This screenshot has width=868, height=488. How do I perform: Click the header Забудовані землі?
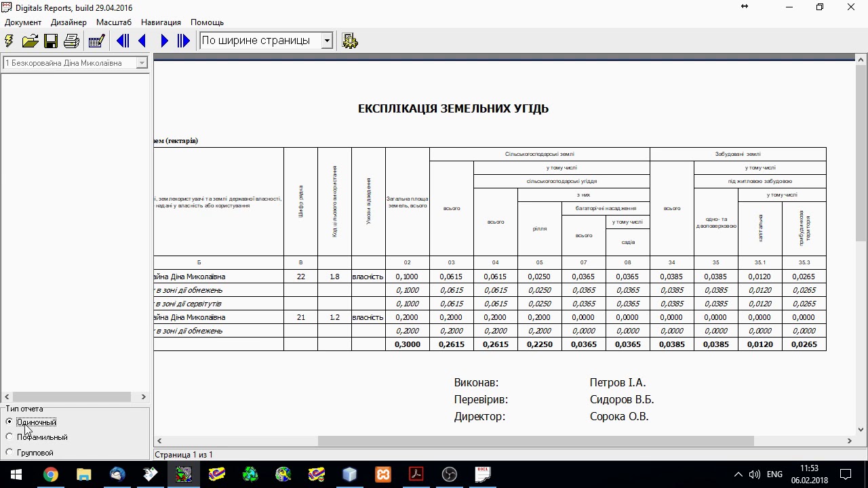point(738,155)
